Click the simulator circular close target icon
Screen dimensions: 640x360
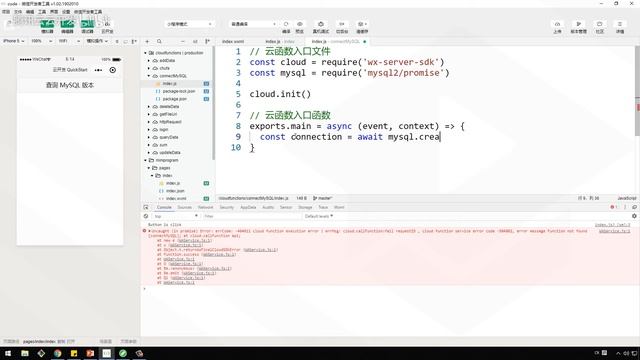pos(113,70)
